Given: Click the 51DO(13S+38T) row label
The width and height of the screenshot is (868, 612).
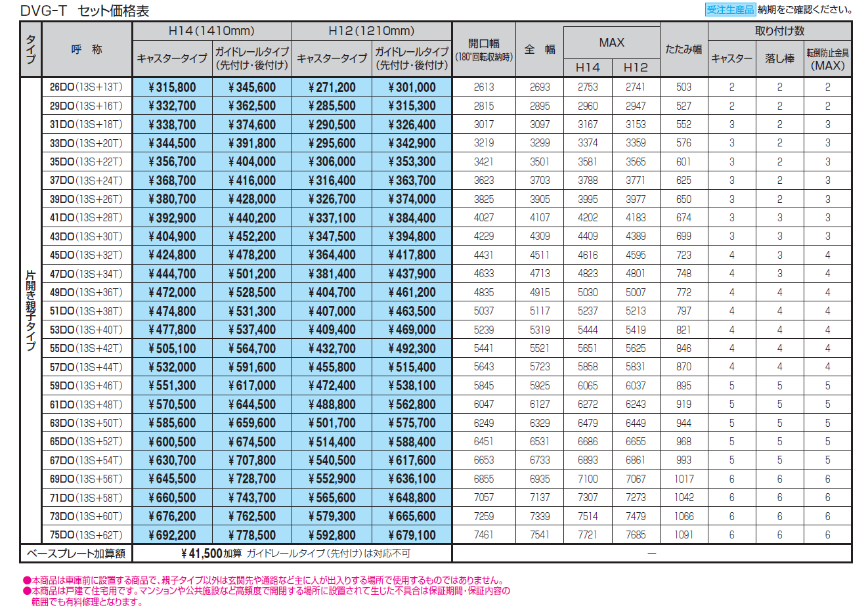Looking at the screenshot, I should click(86, 311).
